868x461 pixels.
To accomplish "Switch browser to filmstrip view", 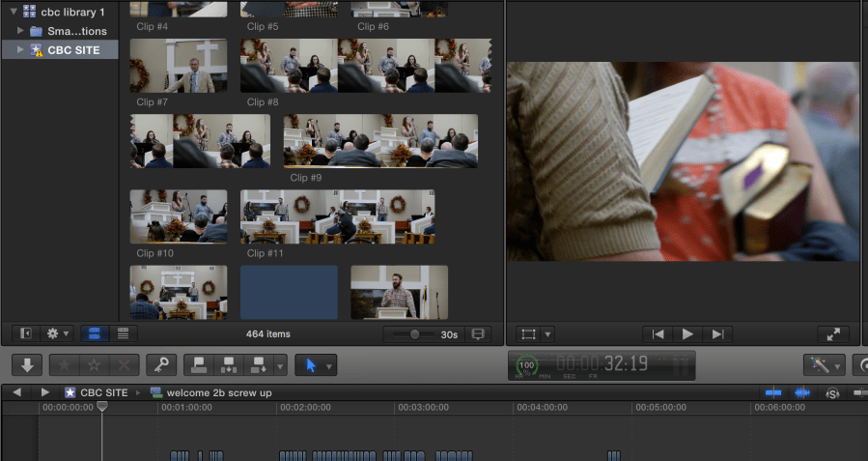I will click(95, 333).
